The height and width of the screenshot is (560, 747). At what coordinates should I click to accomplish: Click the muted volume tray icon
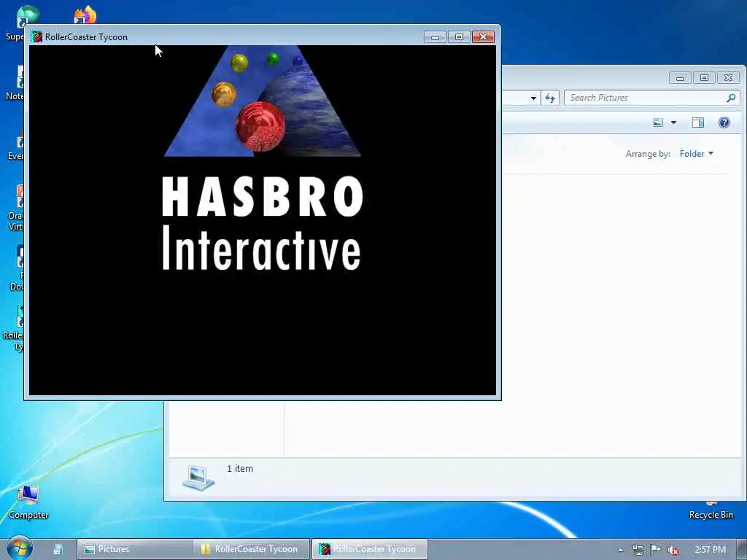tap(673, 550)
